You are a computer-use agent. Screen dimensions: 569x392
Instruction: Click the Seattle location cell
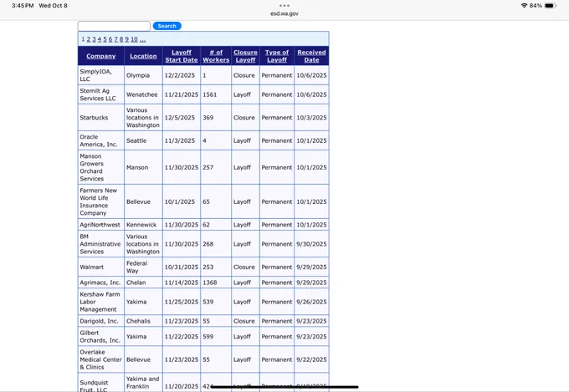pos(143,140)
